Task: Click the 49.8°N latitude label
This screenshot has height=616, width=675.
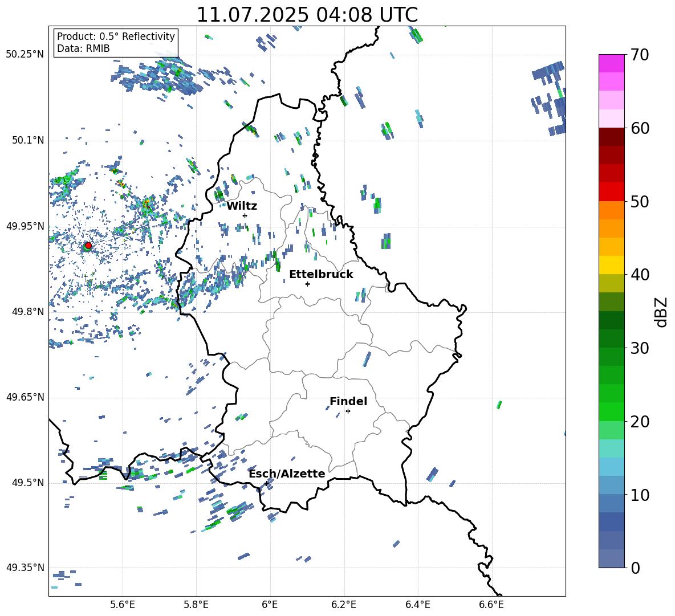Action: [27, 312]
